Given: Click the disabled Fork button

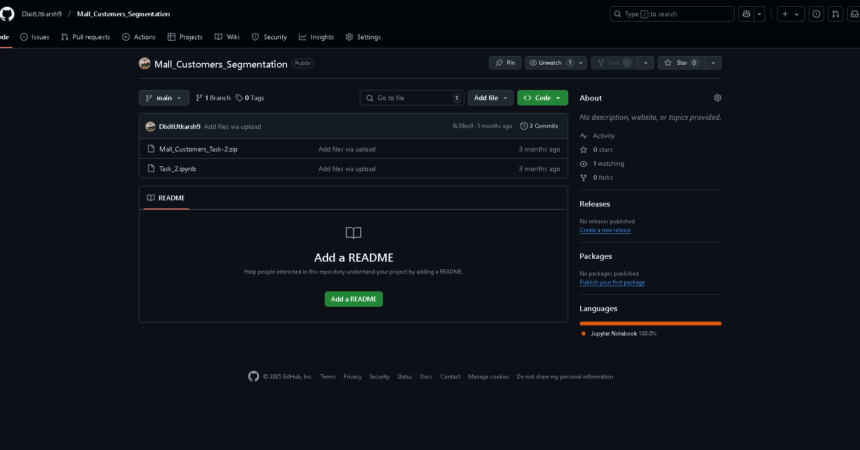Looking at the screenshot, I should [614, 63].
